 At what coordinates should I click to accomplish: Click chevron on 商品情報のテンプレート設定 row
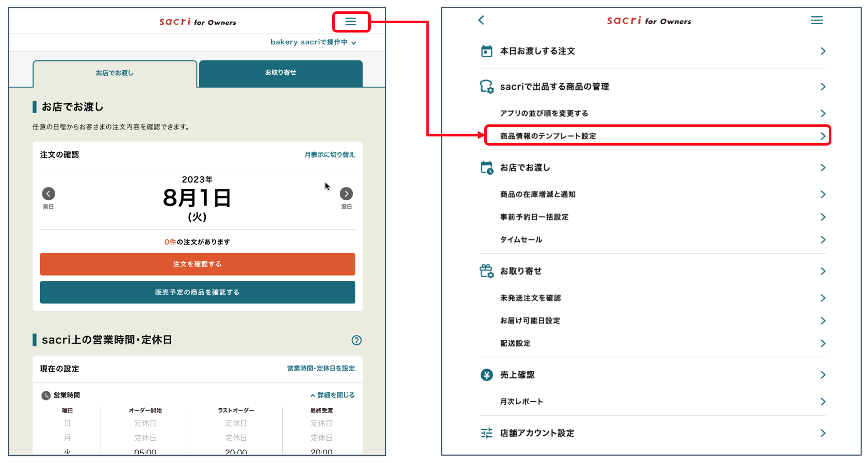point(823,136)
